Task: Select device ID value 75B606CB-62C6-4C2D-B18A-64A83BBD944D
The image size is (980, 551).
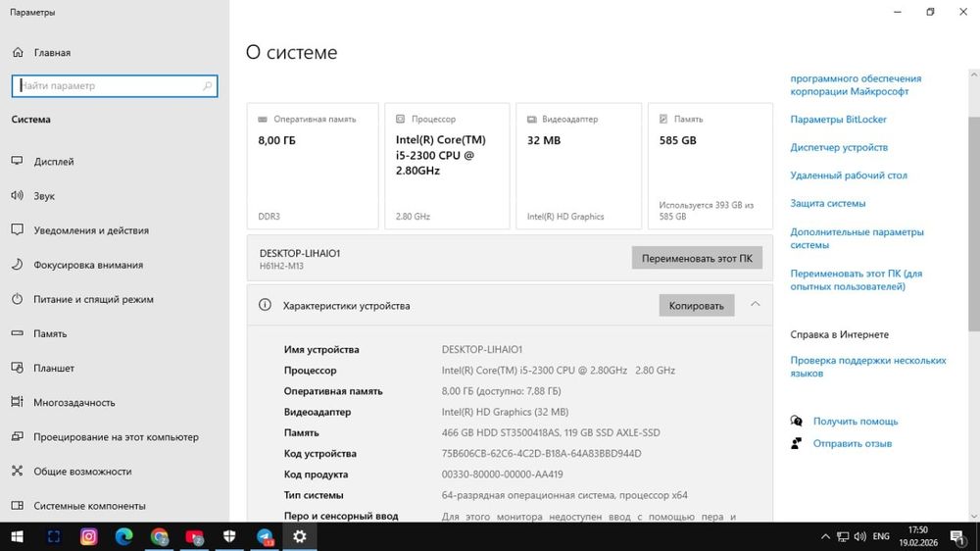Action: click(x=541, y=453)
